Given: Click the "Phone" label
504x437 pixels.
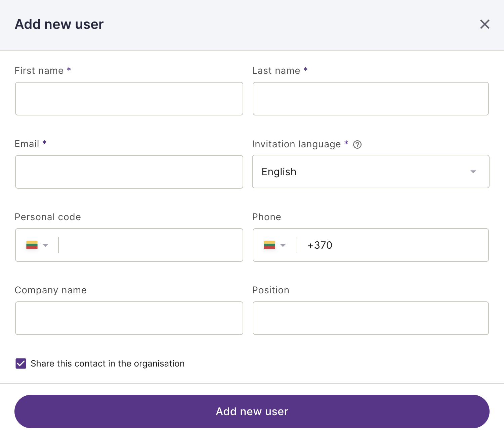Looking at the screenshot, I should pos(266,217).
